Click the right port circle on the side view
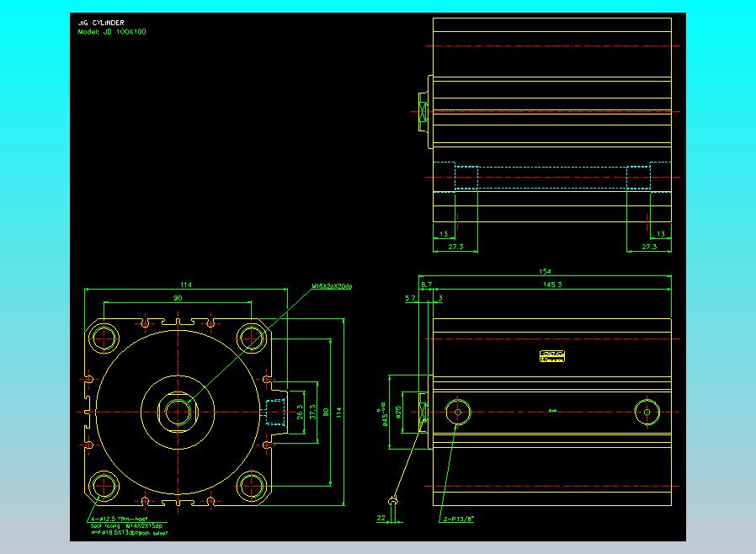The width and height of the screenshot is (756, 554). click(647, 413)
